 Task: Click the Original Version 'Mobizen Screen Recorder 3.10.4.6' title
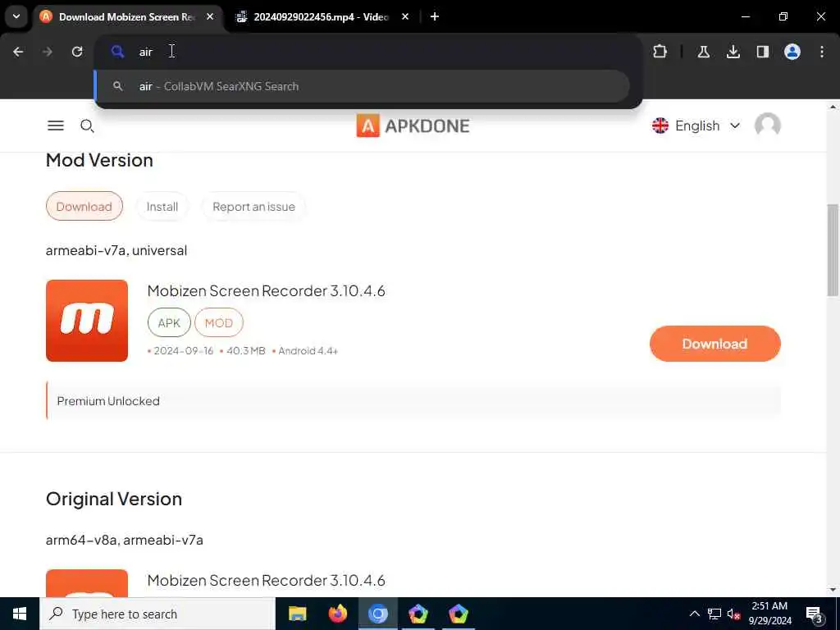coord(266,580)
